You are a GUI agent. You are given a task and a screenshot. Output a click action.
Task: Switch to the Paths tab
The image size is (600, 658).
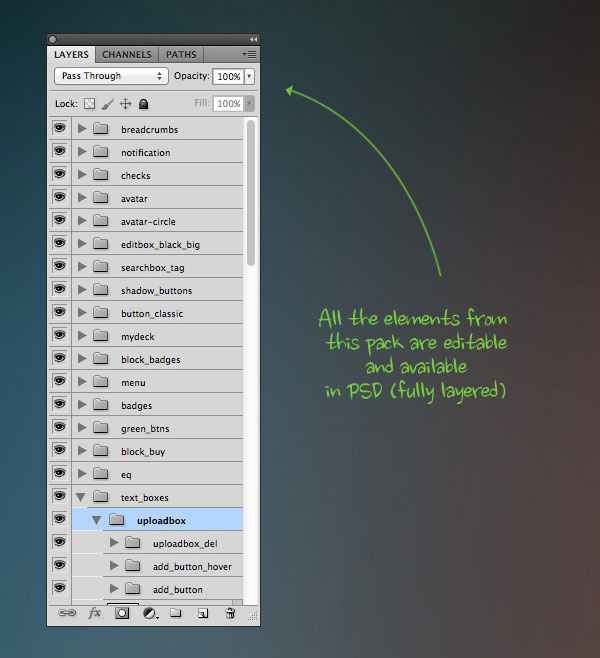tap(181, 54)
